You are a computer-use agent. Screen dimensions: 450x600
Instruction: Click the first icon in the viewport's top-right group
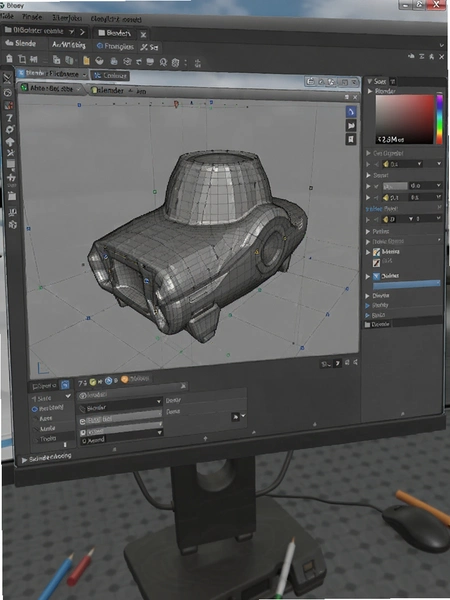[310, 82]
